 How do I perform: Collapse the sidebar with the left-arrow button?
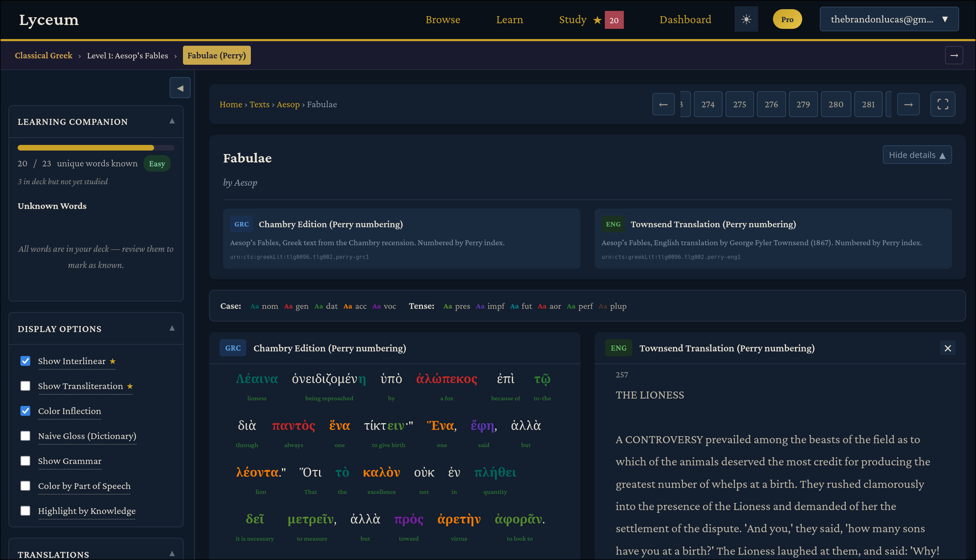point(180,88)
